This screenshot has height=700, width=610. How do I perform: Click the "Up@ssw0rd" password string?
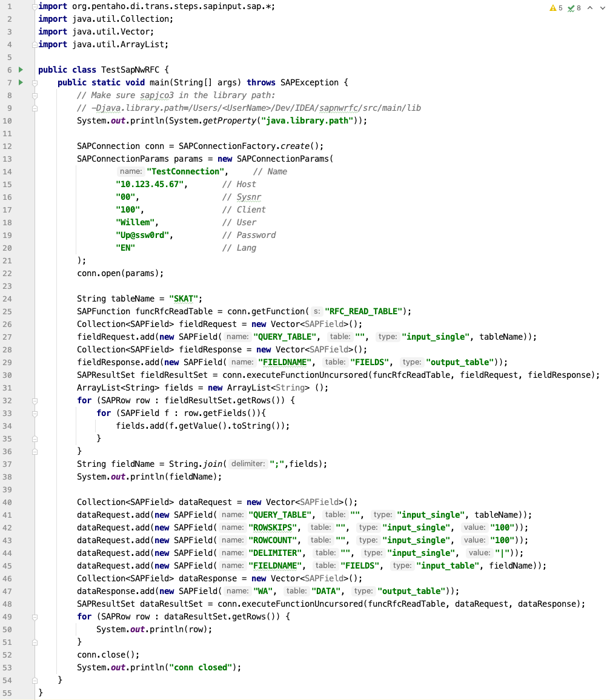point(142,235)
